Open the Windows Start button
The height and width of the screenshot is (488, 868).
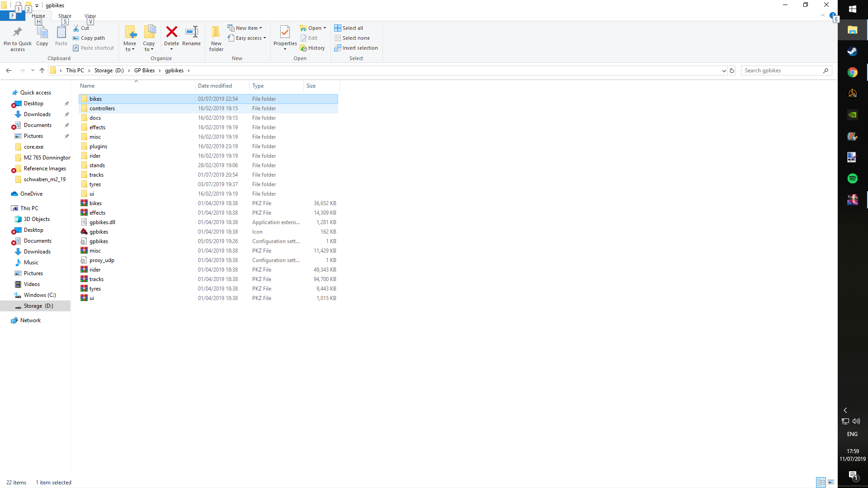click(x=853, y=9)
